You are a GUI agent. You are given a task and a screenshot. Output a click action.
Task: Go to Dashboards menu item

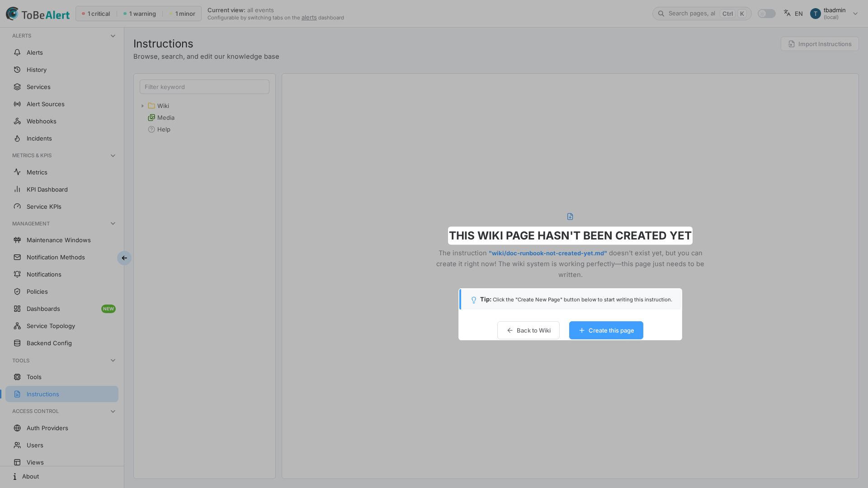[x=62, y=309]
